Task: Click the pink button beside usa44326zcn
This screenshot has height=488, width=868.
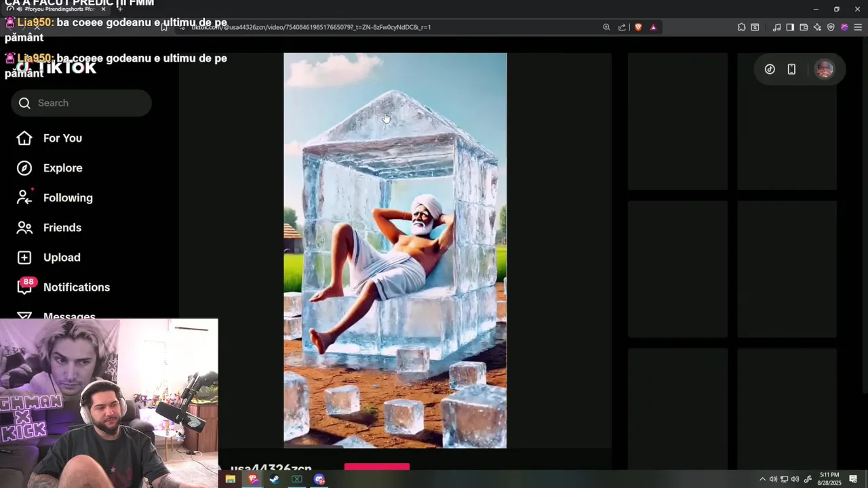Action: 377,467
